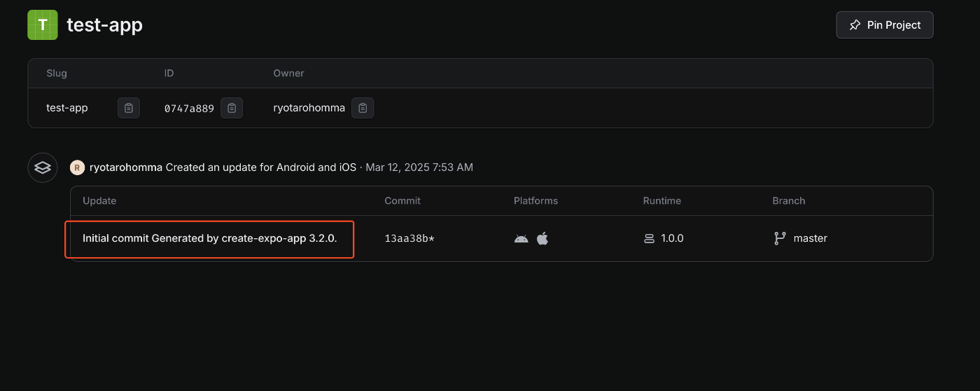Viewport: 980px width, 391px height.
Task: Open the Initial commit update message
Action: (210, 238)
